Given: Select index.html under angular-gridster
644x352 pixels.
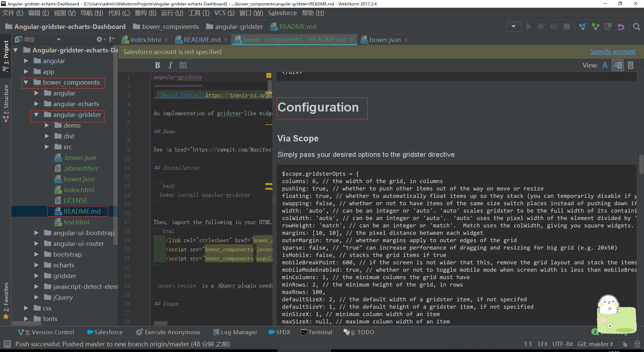Looking at the screenshot, I should pyautogui.click(x=78, y=190).
